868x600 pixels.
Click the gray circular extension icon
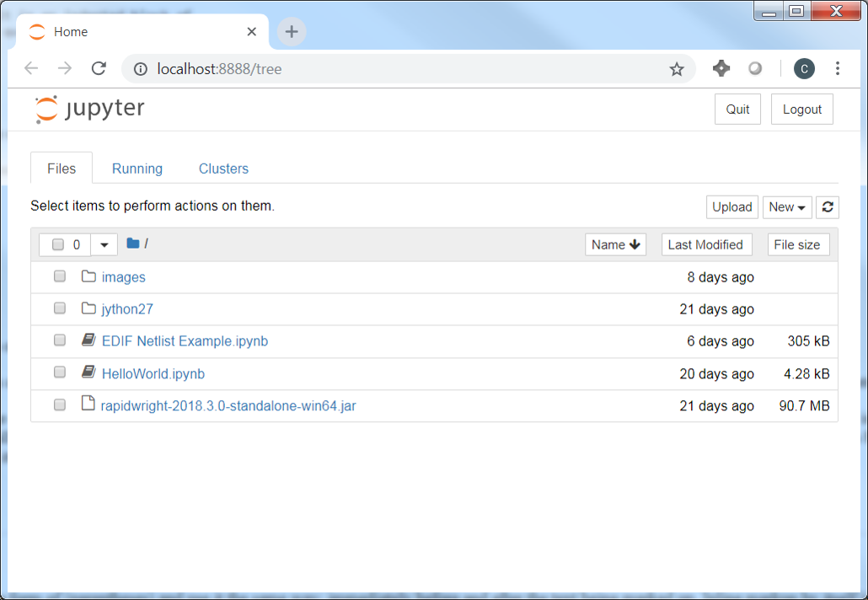(755, 68)
